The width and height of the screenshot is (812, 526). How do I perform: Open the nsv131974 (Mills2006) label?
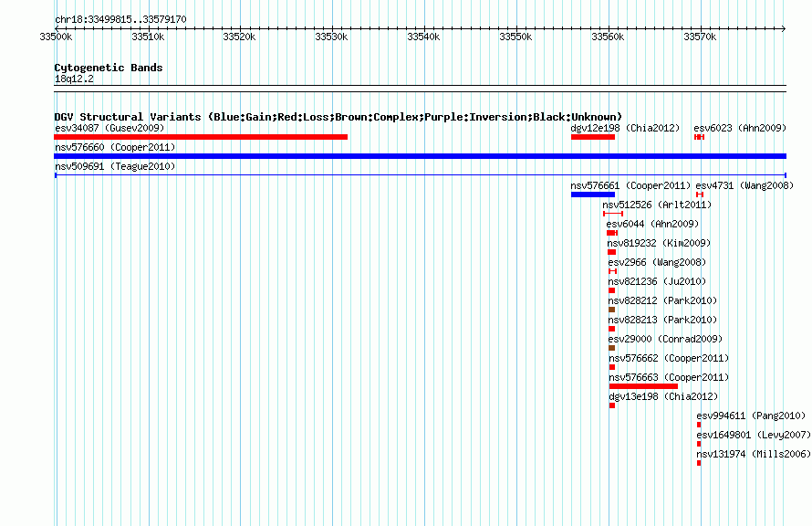click(x=754, y=454)
